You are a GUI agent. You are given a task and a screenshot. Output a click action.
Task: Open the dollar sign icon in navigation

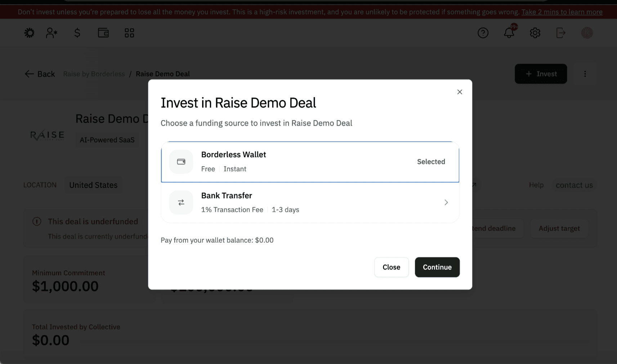(x=77, y=33)
